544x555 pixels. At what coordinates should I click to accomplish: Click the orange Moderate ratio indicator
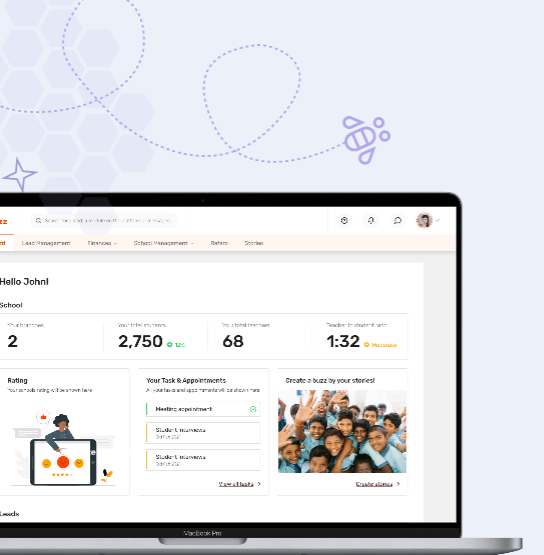(x=380, y=345)
